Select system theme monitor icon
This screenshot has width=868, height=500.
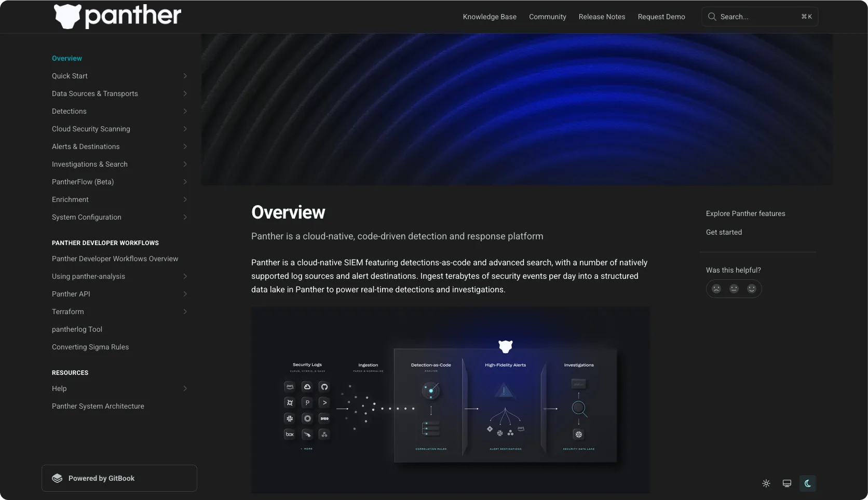787,483
